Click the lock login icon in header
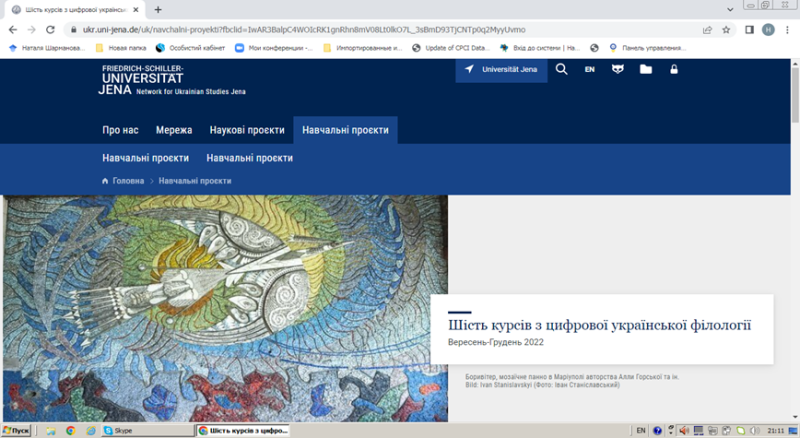Image resolution: width=800 pixels, height=438 pixels. tap(674, 69)
